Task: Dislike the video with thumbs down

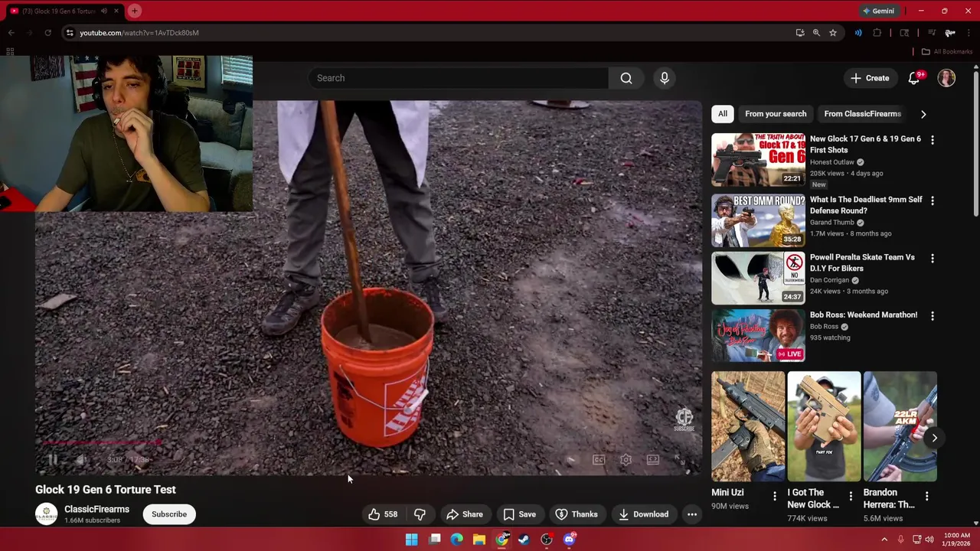Action: click(420, 514)
